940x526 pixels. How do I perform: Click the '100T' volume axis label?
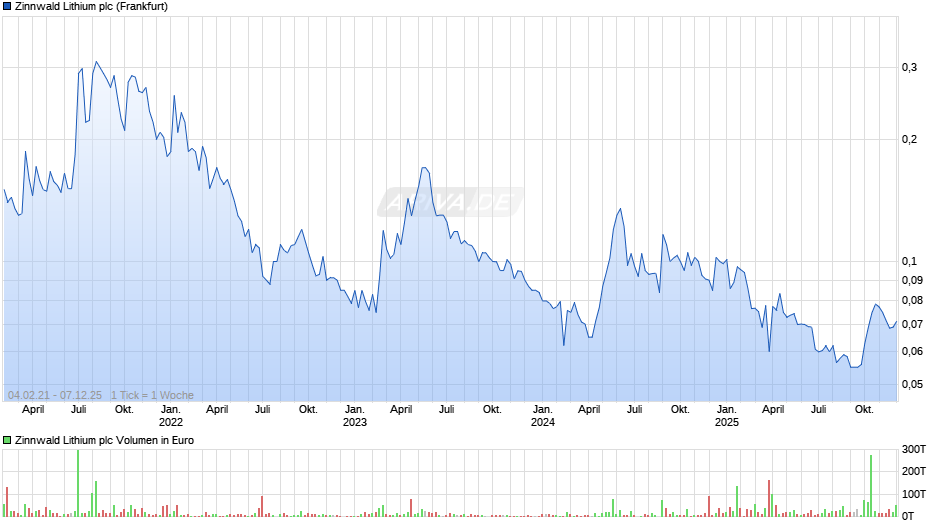click(914, 494)
